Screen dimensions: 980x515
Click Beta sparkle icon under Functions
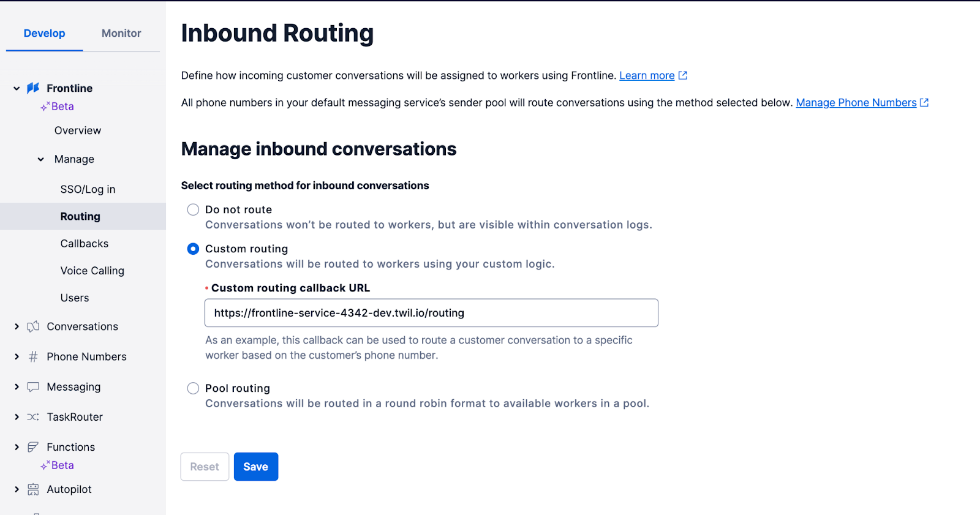tap(45, 465)
